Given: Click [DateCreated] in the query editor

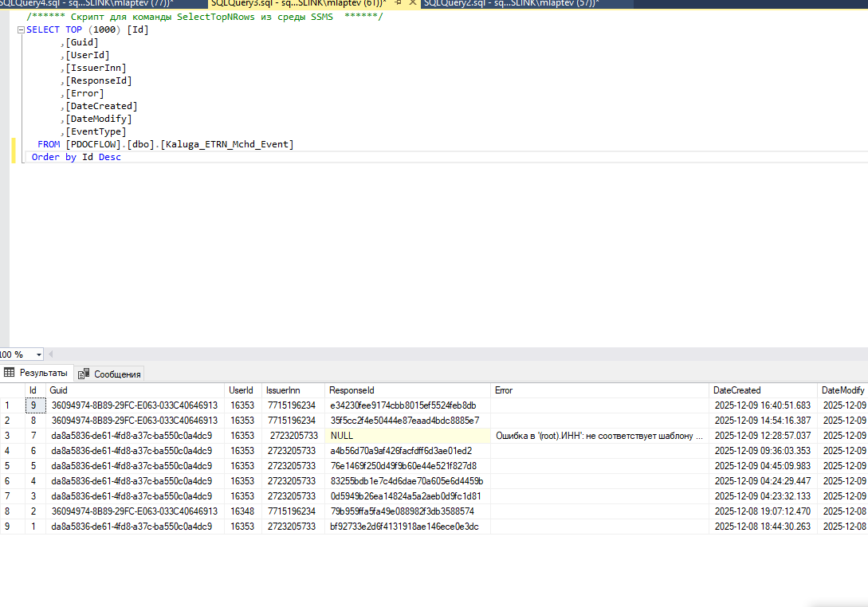Looking at the screenshot, I should [x=101, y=106].
